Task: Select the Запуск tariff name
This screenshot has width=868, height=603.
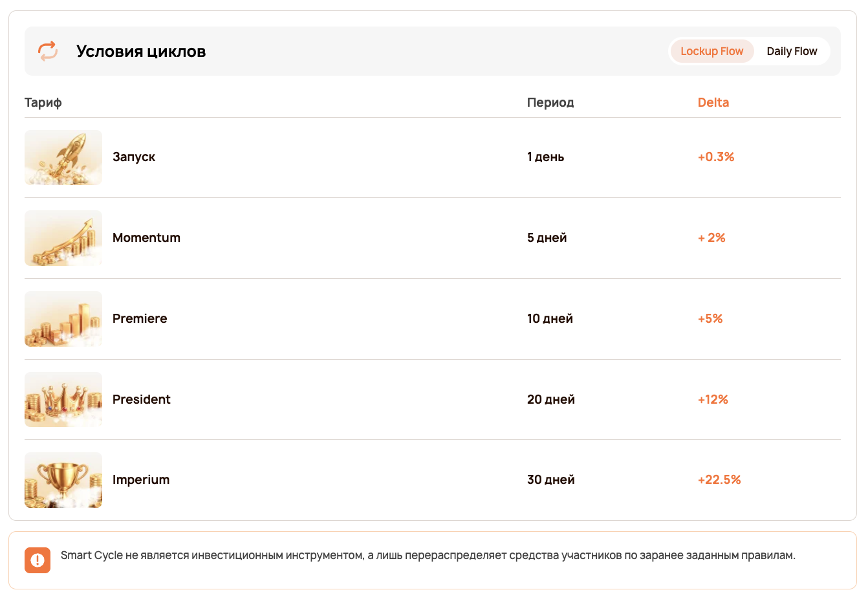Action: [x=134, y=157]
